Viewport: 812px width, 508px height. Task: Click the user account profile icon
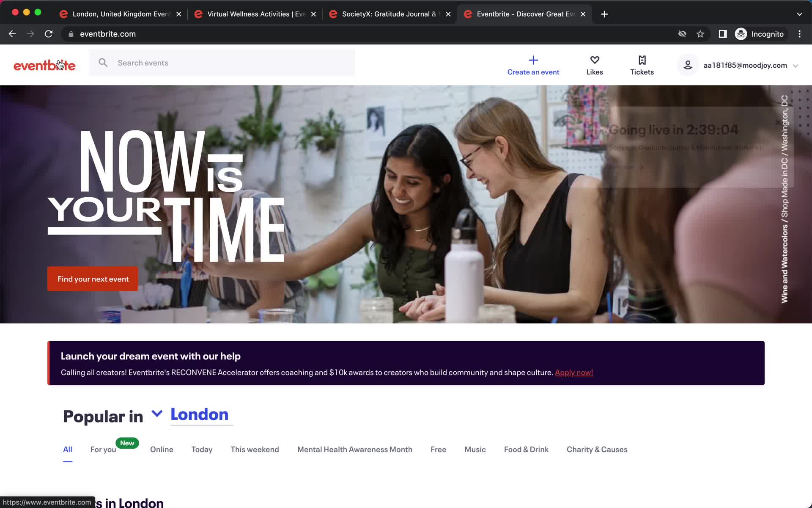tap(688, 65)
